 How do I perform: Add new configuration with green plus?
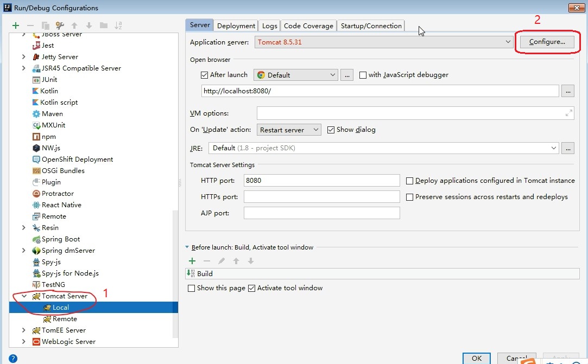(x=15, y=25)
